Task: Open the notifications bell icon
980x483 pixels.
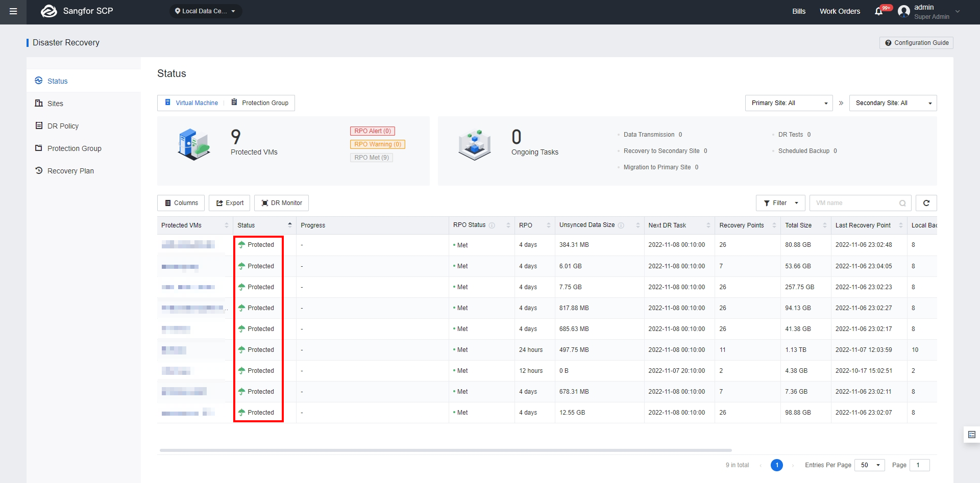Action: click(878, 11)
